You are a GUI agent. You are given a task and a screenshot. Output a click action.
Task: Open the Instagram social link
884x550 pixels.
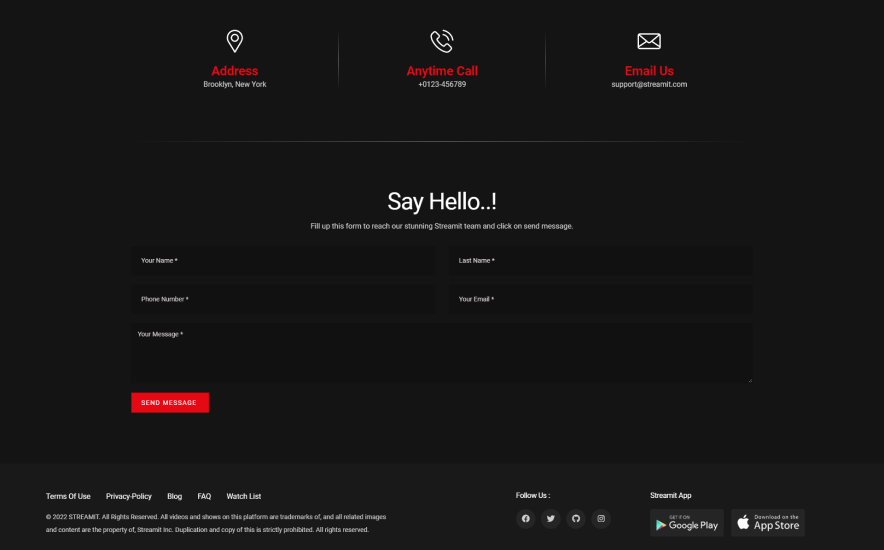[600, 519]
